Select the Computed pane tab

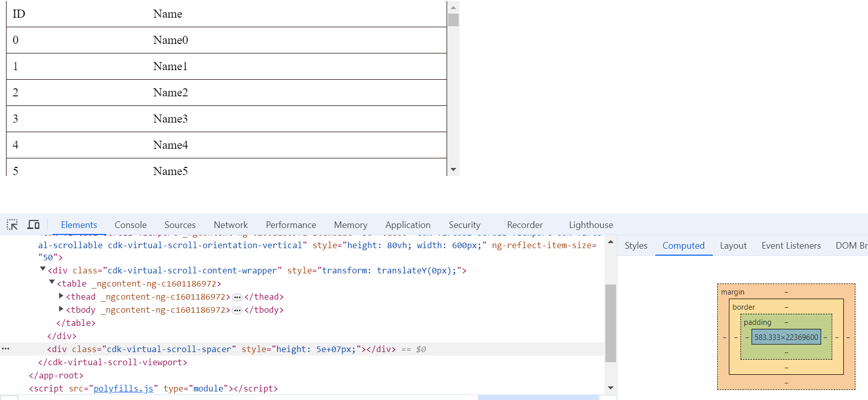click(684, 246)
